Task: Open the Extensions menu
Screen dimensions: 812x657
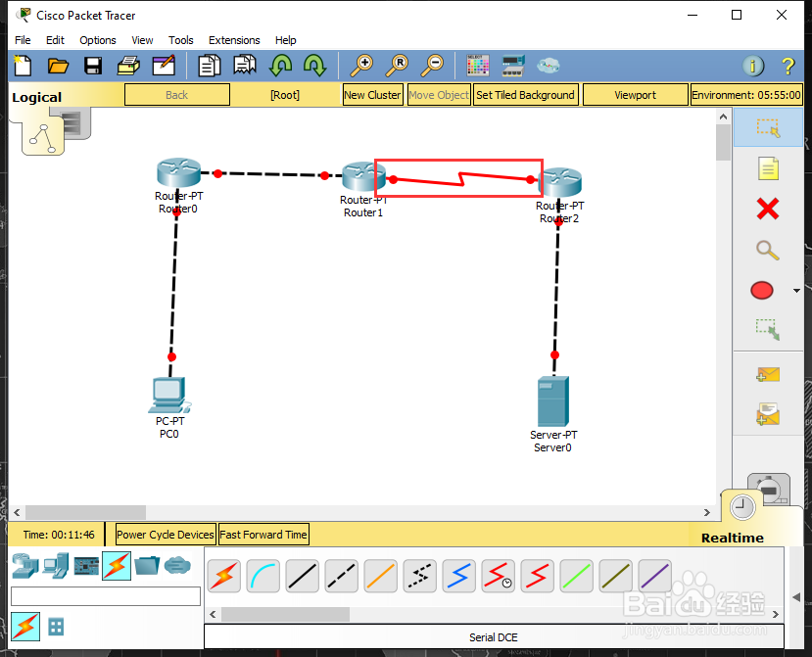Action: (234, 40)
